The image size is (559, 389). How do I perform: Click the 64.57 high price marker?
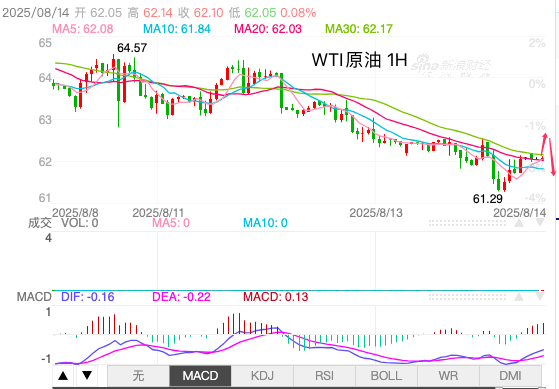(x=132, y=48)
